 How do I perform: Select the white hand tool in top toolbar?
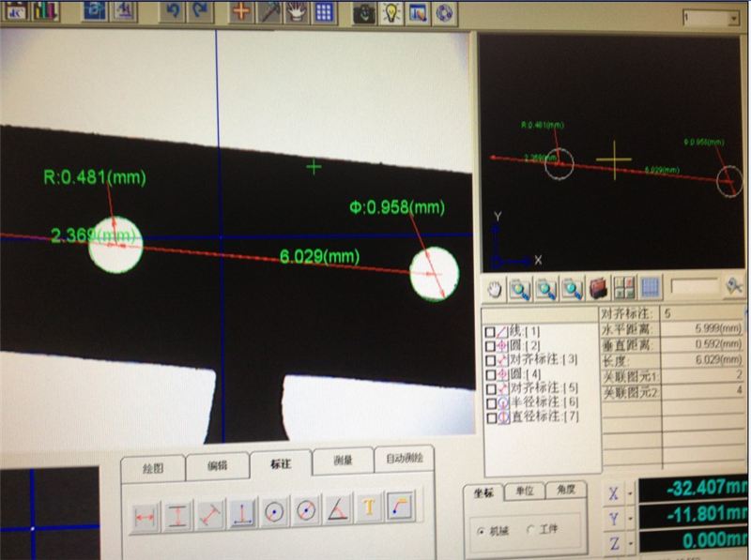coord(297,11)
